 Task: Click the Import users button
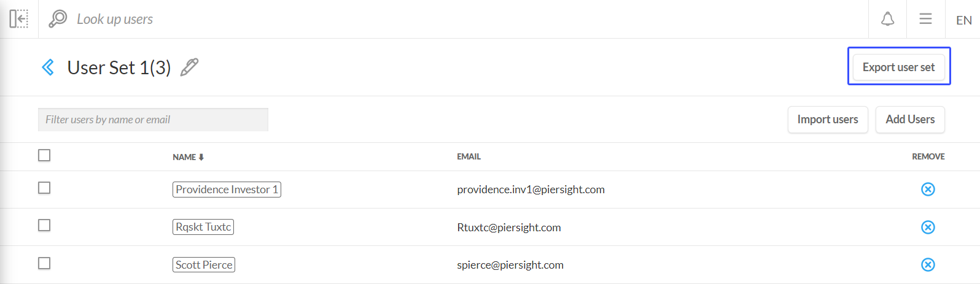pyautogui.click(x=827, y=120)
